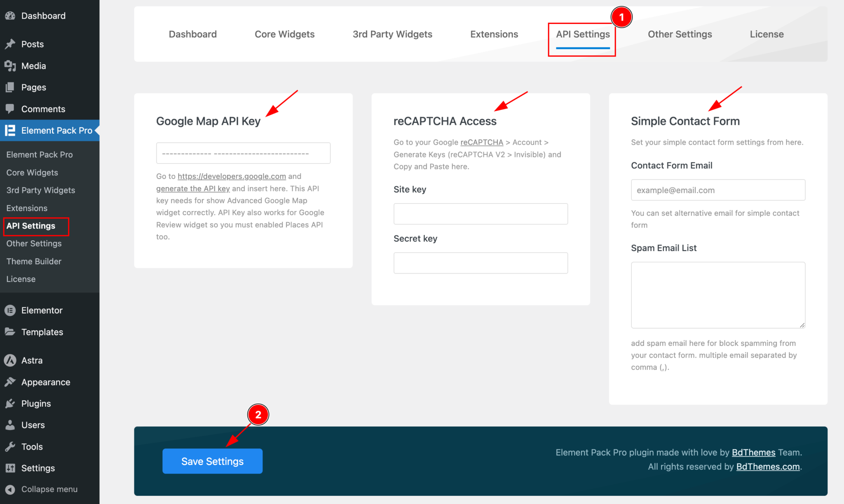Click the Posts pushpin icon
Screen dimensions: 844x504
[10, 44]
